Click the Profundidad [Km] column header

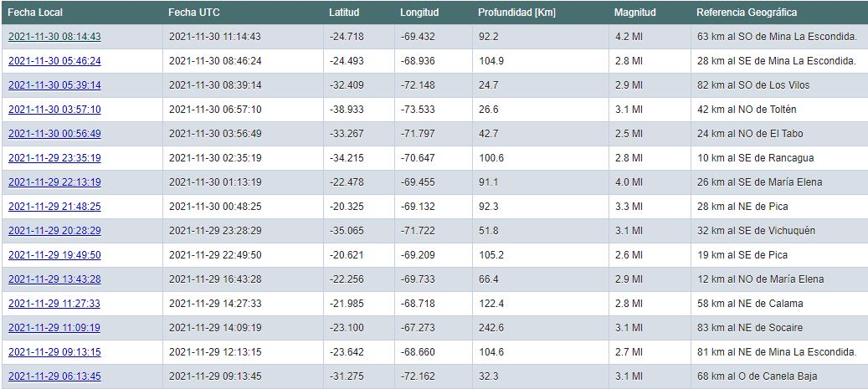point(516,13)
